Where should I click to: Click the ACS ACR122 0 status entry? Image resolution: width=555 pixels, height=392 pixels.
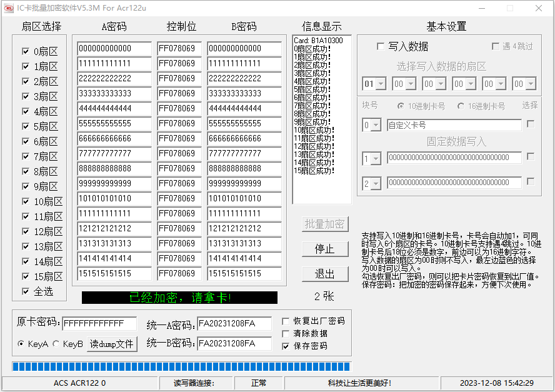tap(79, 383)
